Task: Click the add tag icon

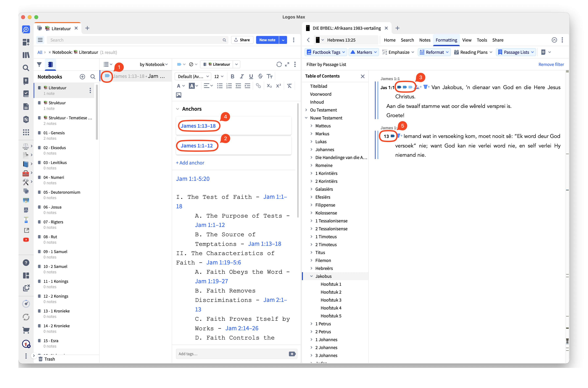Action: pos(292,354)
